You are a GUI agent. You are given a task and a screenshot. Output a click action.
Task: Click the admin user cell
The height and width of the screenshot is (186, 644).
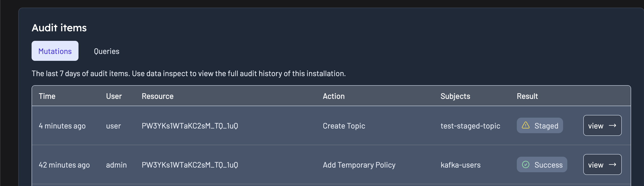coord(116,165)
